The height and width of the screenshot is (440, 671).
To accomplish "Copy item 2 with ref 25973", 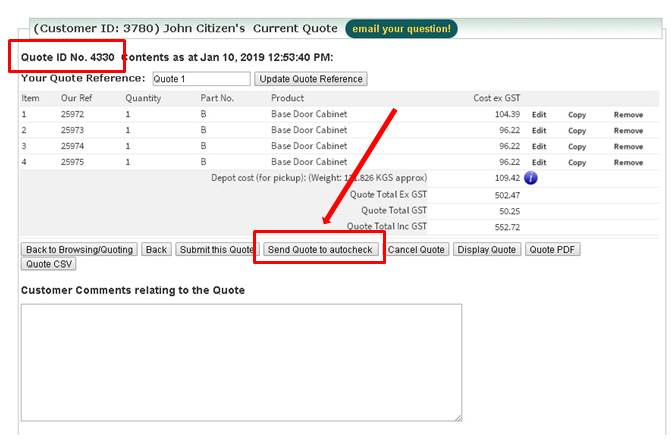I will pos(577,131).
